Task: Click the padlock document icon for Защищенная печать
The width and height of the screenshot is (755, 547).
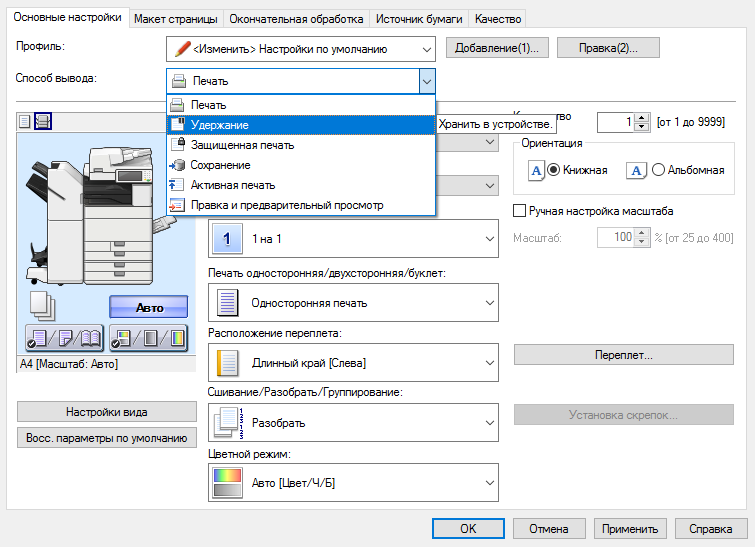Action: pyautogui.click(x=178, y=144)
